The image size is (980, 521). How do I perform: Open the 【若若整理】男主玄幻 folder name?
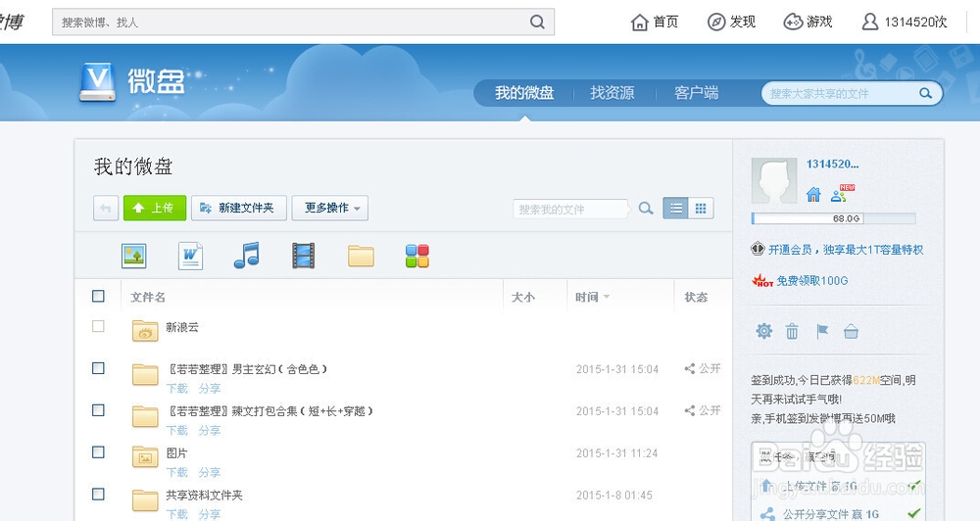[248, 369]
